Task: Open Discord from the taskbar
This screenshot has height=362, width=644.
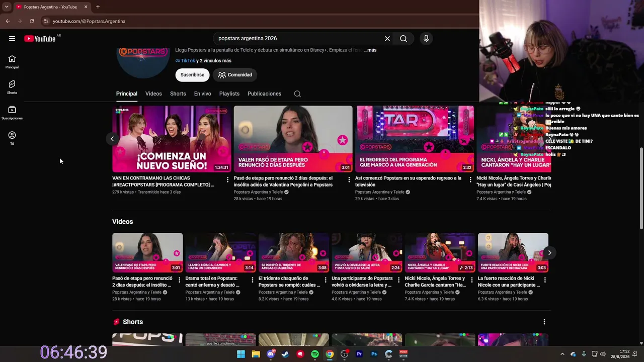Action: (x=271, y=354)
